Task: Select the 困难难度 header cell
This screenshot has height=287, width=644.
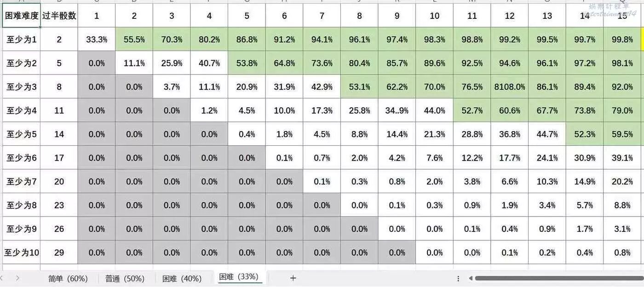Action: pos(21,16)
